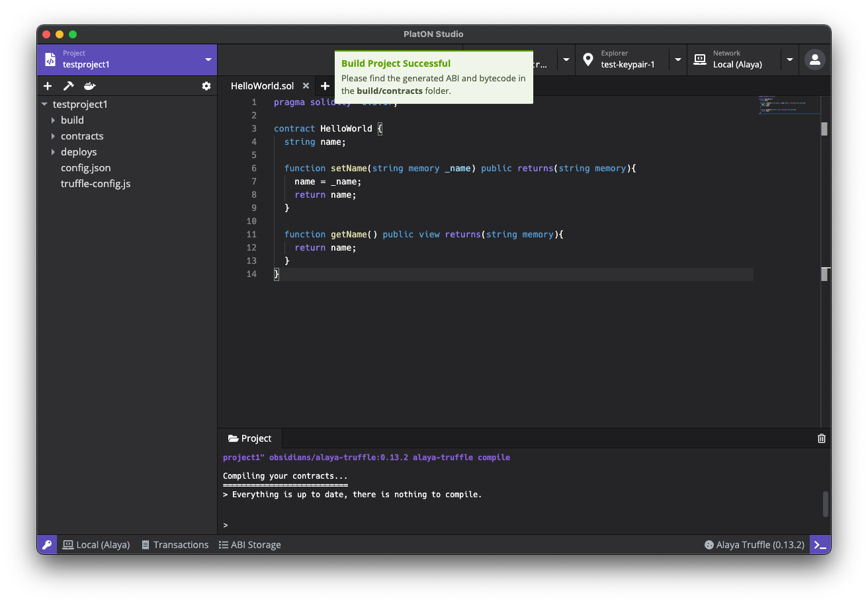Click the terminal prompt input line
This screenshot has width=868, height=603.
(520, 525)
